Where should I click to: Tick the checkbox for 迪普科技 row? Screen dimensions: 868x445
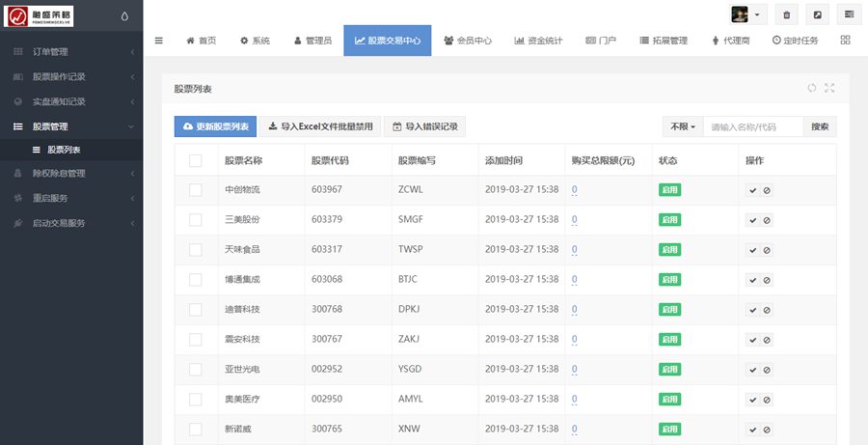(196, 310)
